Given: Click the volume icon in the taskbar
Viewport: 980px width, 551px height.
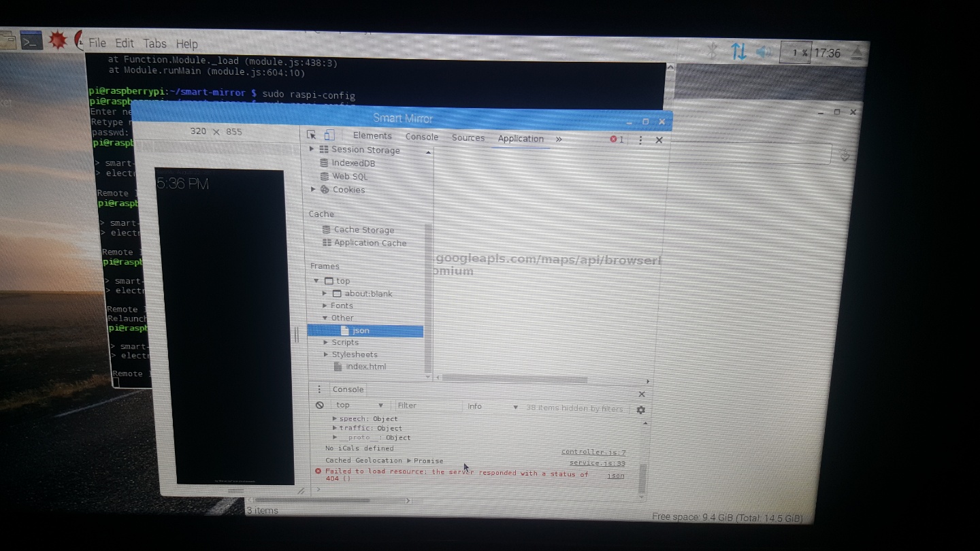Looking at the screenshot, I should point(763,51).
